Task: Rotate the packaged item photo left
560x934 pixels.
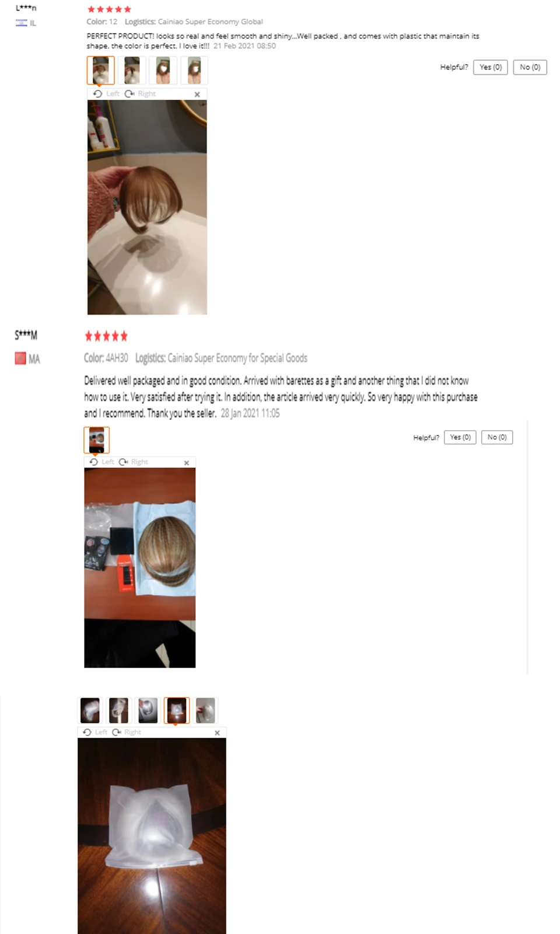Action: click(x=95, y=732)
